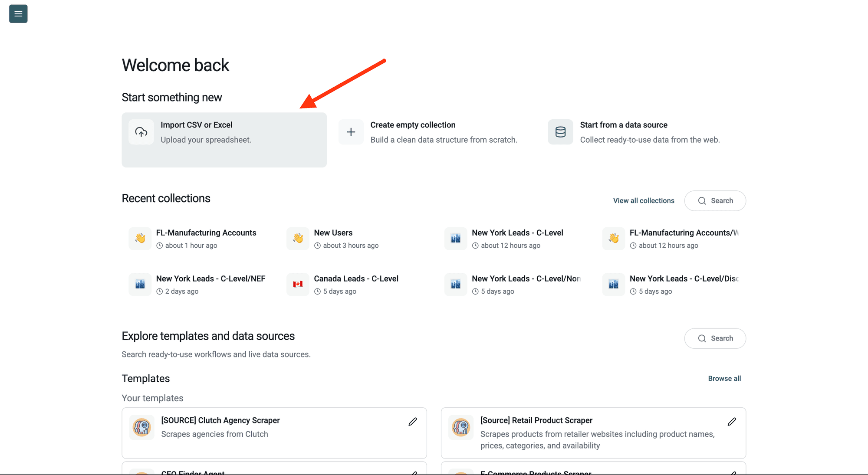Click the New York Leads - C-Level skyline icon
The height and width of the screenshot is (475, 868).
(456, 238)
